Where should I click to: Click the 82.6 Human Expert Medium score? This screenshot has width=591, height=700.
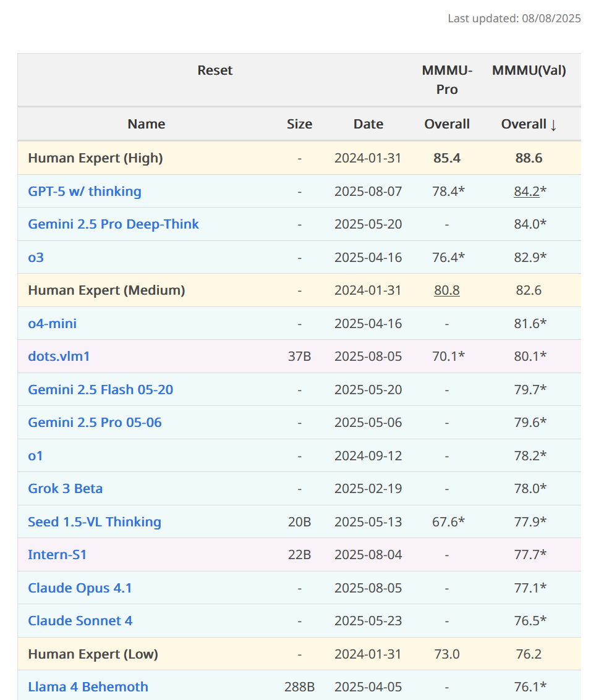tap(529, 290)
